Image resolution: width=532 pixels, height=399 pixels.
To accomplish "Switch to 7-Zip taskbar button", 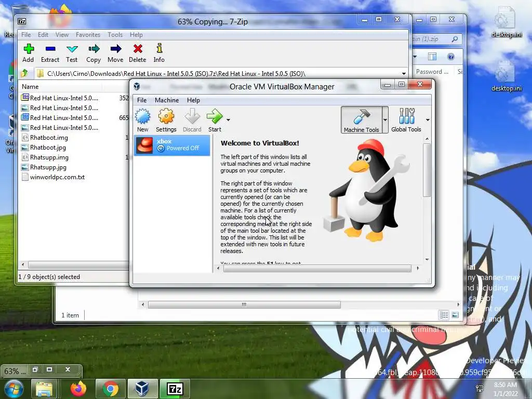I will 175,389.
